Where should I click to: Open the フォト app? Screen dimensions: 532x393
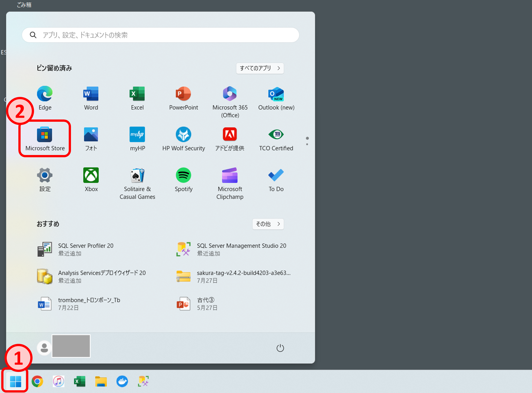click(x=91, y=139)
